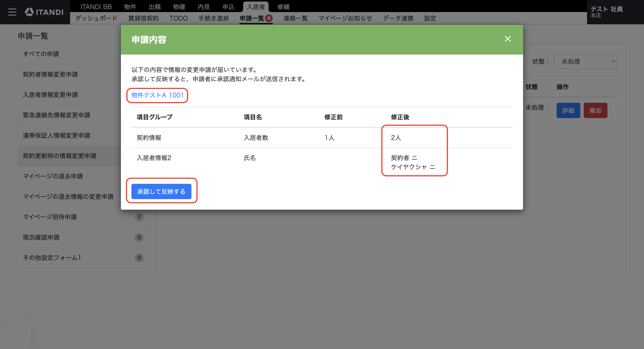The image size is (644, 349).
Task: Select the 入居者 tab
Action: tap(256, 7)
